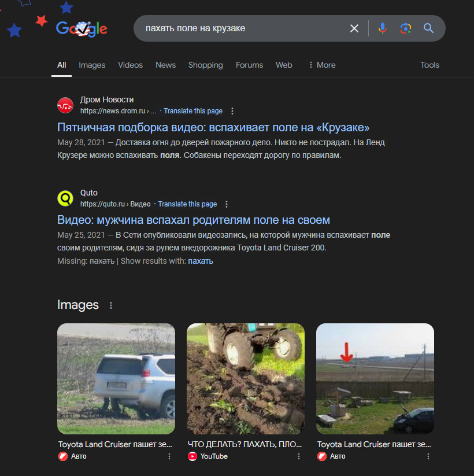The width and height of the screenshot is (474, 476).
Task: Click Авто source icon under third image
Action: [x=322, y=456]
